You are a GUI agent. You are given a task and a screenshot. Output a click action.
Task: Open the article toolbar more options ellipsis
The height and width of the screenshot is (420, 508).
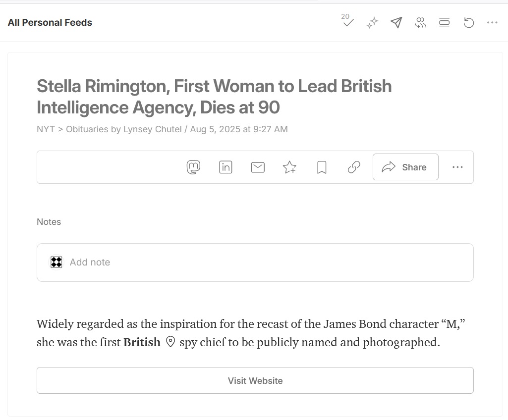tap(457, 167)
